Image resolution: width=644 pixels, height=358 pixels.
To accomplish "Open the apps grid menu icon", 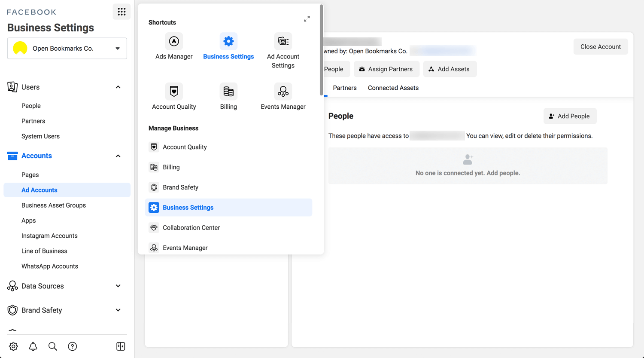I will tap(122, 12).
